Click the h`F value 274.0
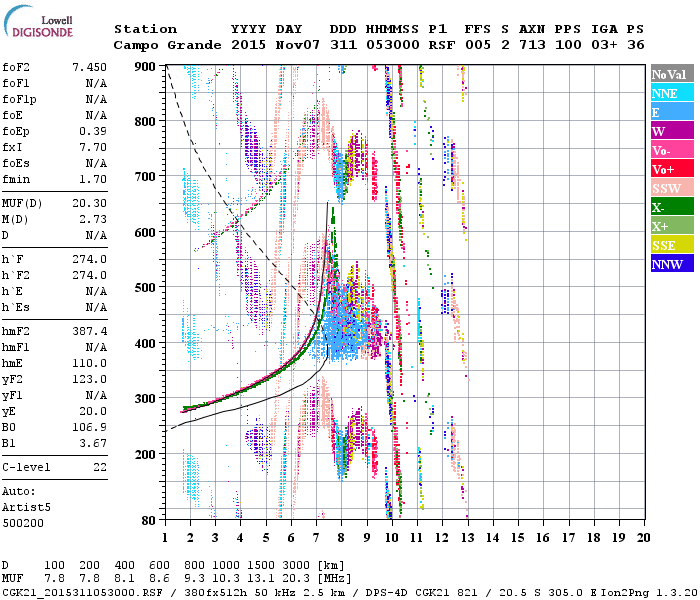The height and width of the screenshot is (600, 700). tap(89, 259)
